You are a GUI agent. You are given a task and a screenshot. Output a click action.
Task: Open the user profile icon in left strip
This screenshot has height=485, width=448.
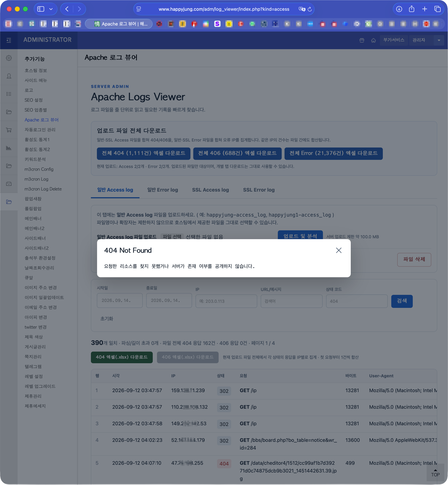tap(9, 76)
